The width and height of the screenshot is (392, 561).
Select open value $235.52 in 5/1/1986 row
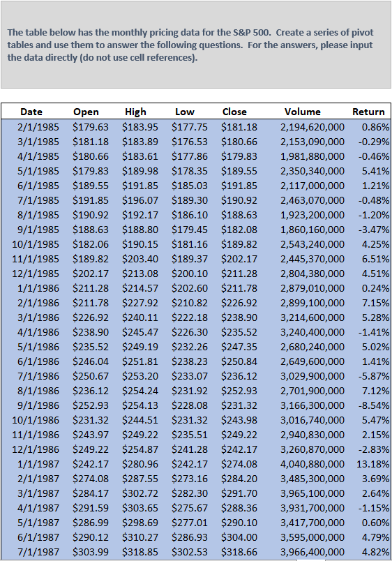91,347
